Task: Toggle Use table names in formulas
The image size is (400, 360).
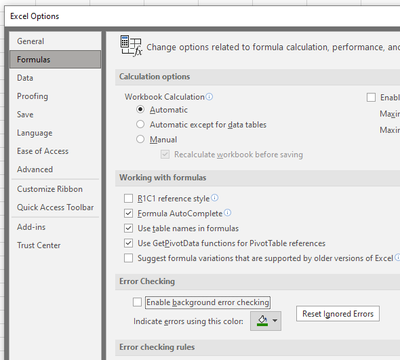Action: click(x=128, y=228)
